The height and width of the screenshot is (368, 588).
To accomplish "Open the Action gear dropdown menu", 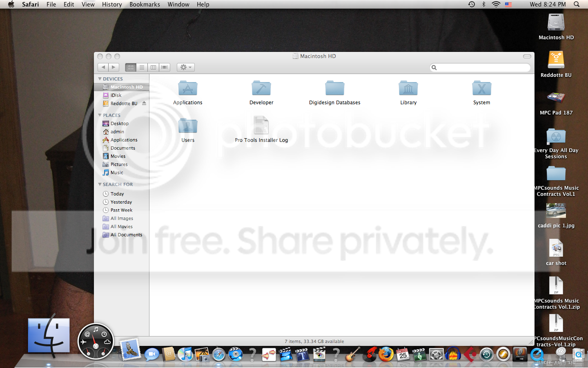I will [x=186, y=67].
